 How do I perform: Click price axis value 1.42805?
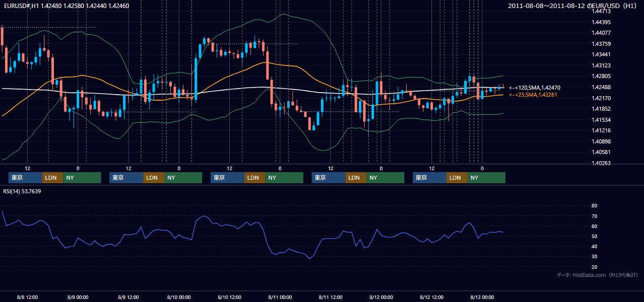click(601, 76)
